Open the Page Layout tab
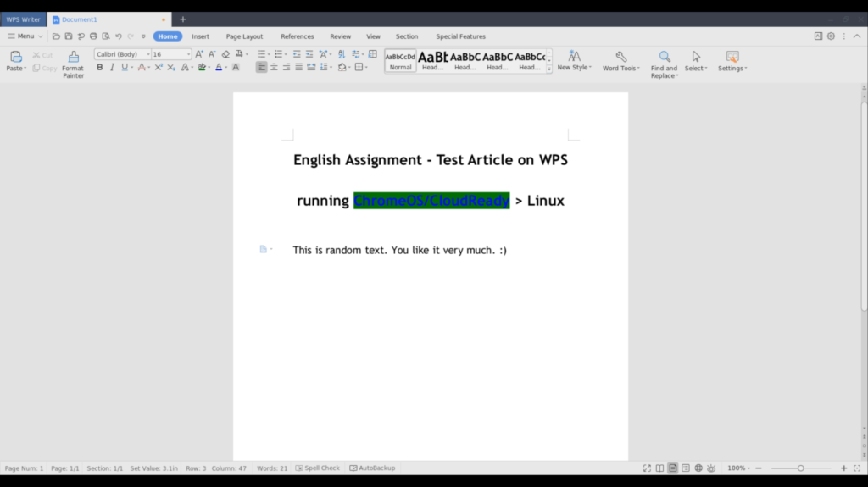The image size is (868, 487). pos(244,36)
